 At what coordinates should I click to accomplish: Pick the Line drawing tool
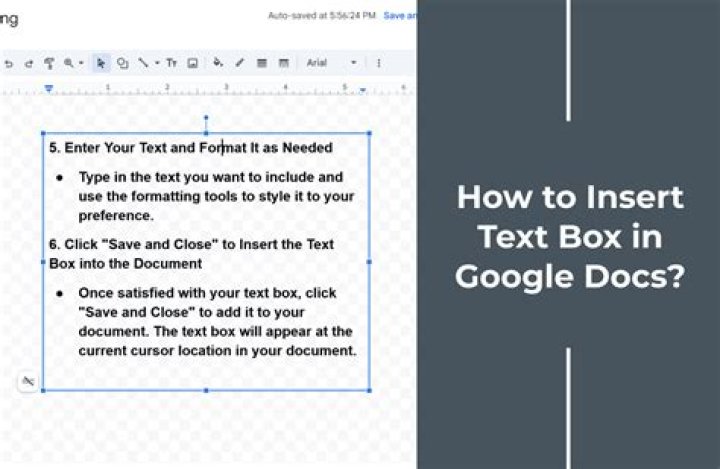coord(143,63)
